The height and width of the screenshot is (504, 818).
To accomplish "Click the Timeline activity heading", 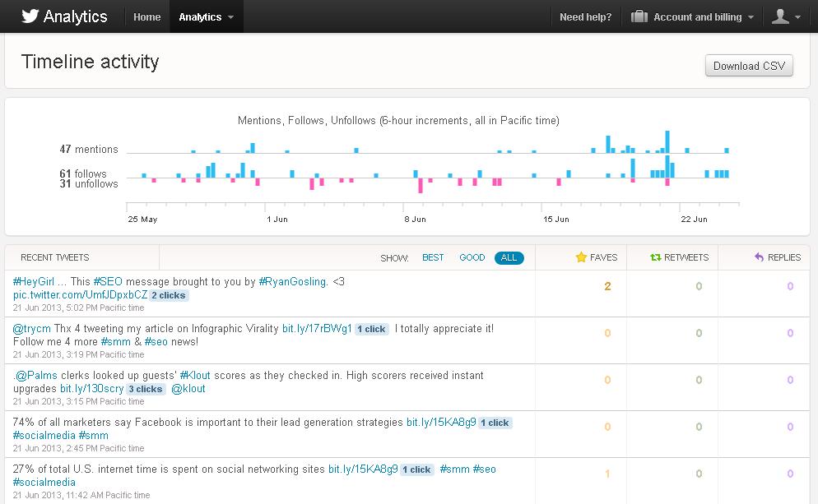I will 90,62.
